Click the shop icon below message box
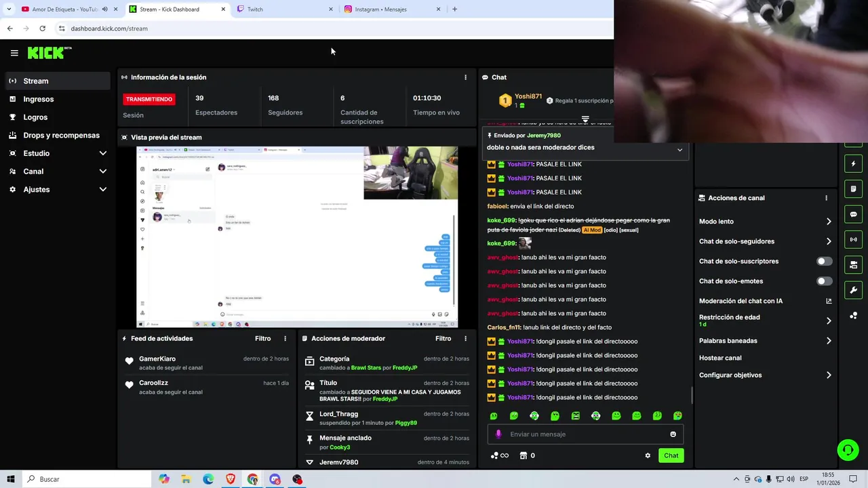This screenshot has width=868, height=488. (523, 455)
